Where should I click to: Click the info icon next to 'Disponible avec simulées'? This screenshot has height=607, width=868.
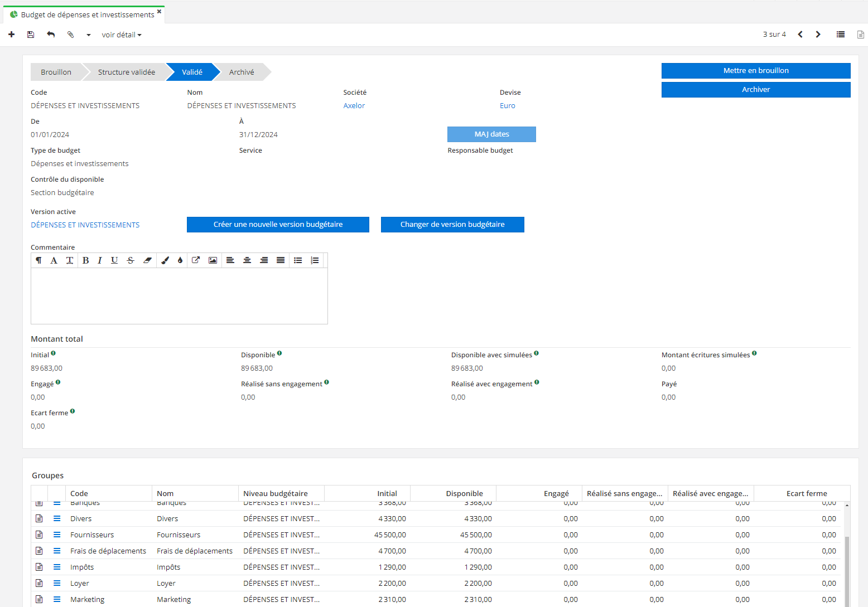pos(536,353)
